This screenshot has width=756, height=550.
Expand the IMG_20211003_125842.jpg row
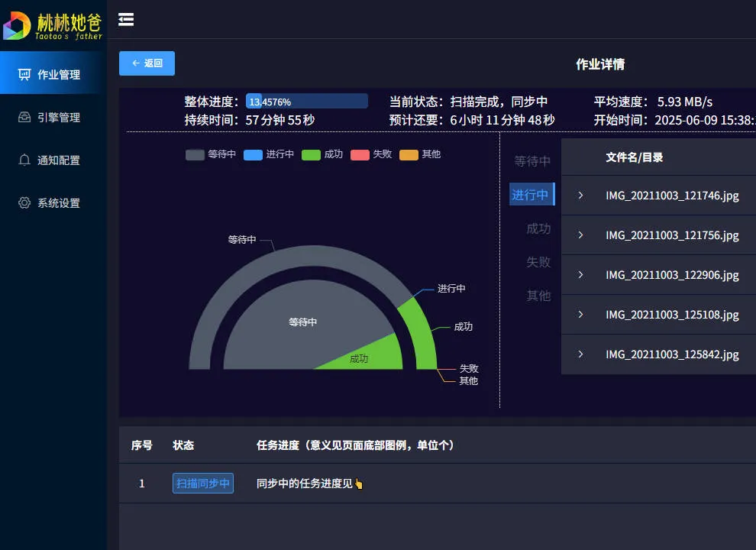point(580,354)
